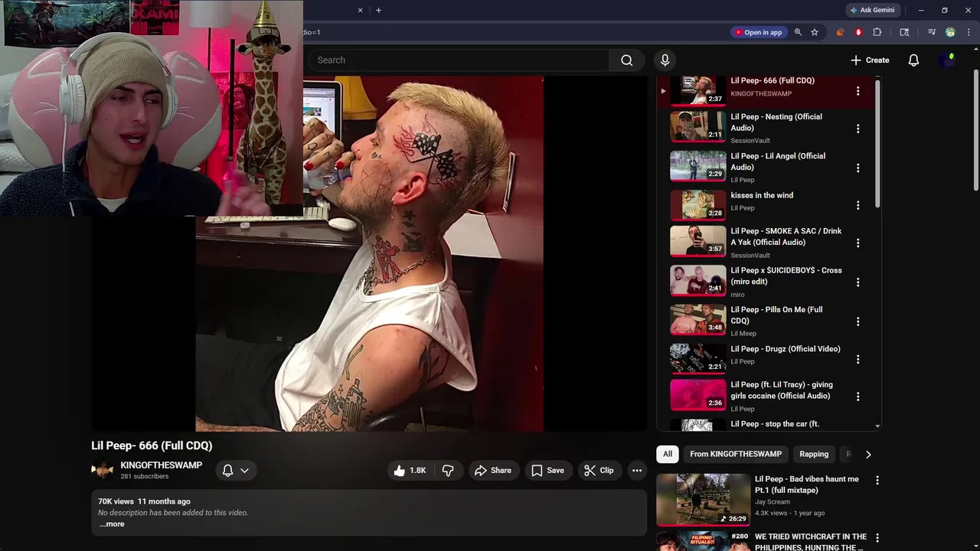Click inside the YouTube search field
Image resolution: width=980 pixels, height=551 pixels.
459,60
